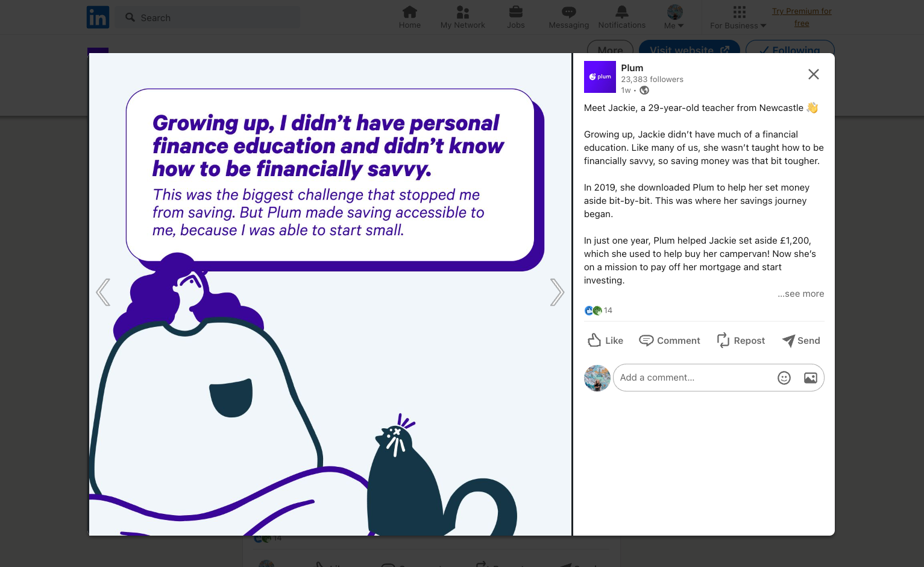
Task: Focus the Add a comment field
Action: point(718,378)
